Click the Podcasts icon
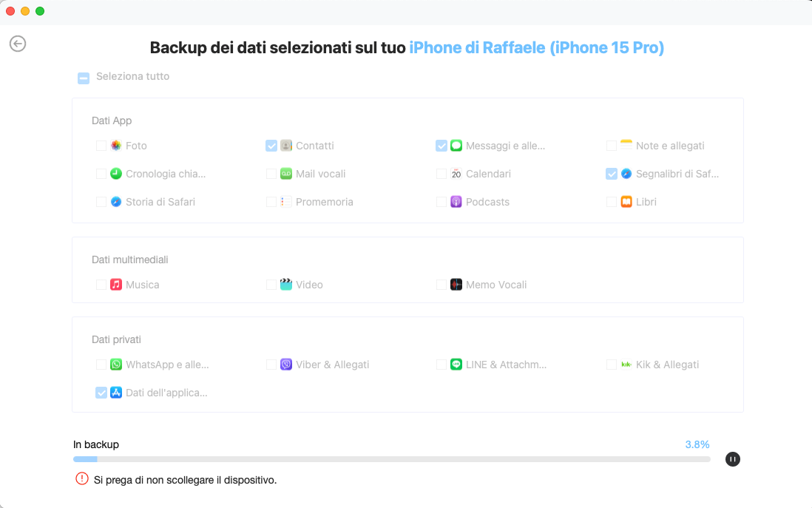This screenshot has width=812, height=508. click(455, 202)
